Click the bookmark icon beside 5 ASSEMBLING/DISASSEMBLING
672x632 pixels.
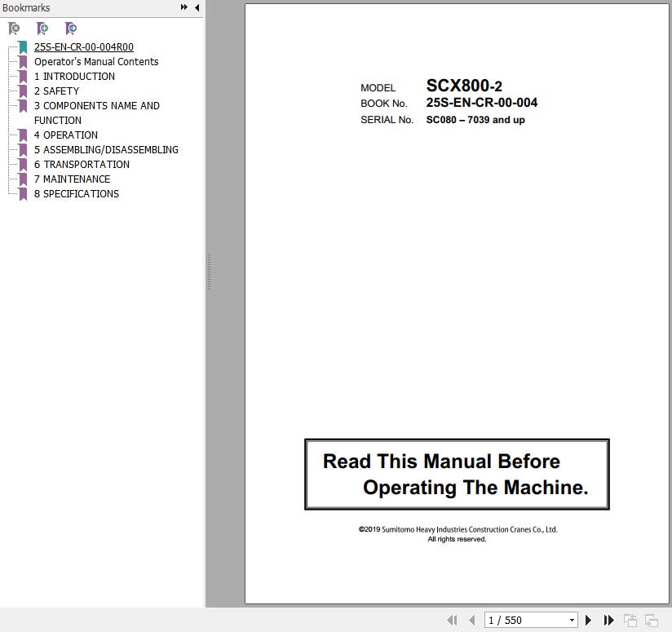[23, 150]
